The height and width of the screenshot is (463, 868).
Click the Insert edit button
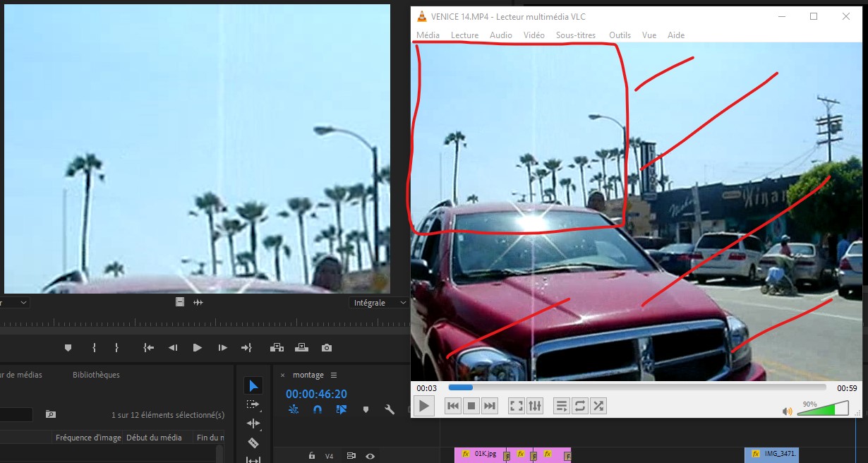pos(277,348)
